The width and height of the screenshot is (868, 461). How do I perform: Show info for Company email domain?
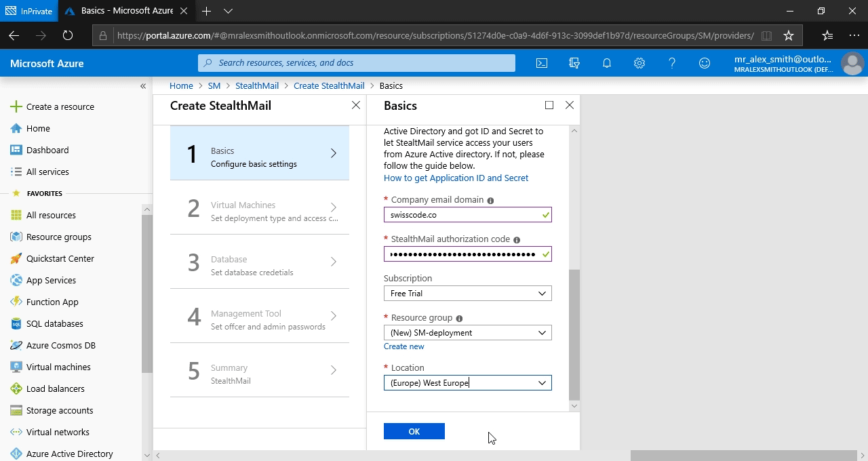click(x=490, y=201)
